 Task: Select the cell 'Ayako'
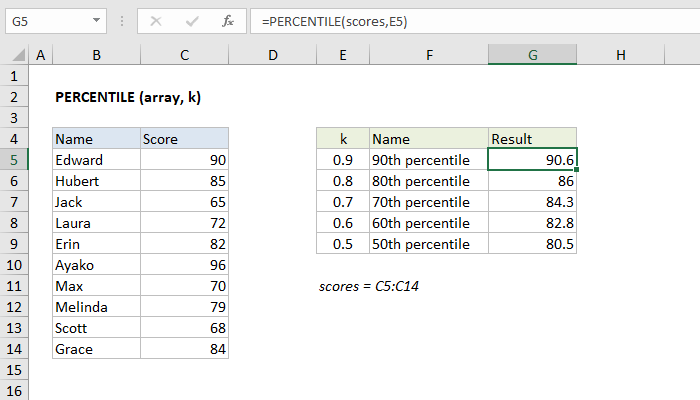[x=96, y=265]
